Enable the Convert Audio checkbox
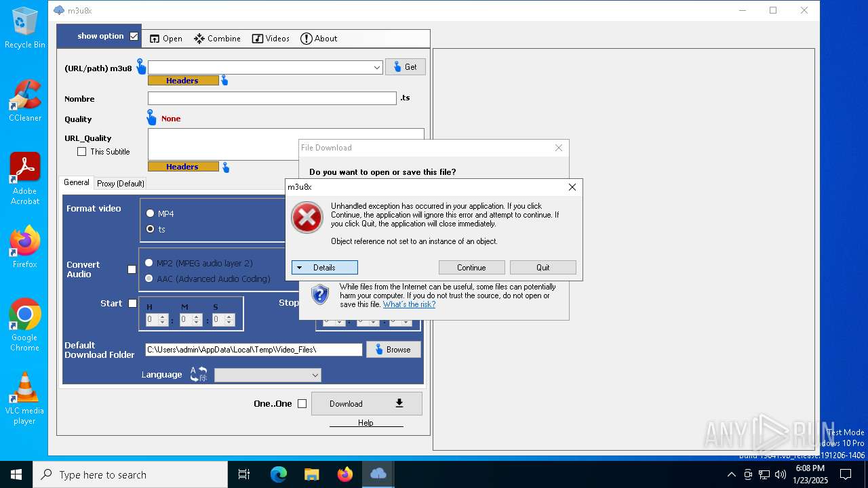Viewport: 868px width, 488px height. coord(132,270)
